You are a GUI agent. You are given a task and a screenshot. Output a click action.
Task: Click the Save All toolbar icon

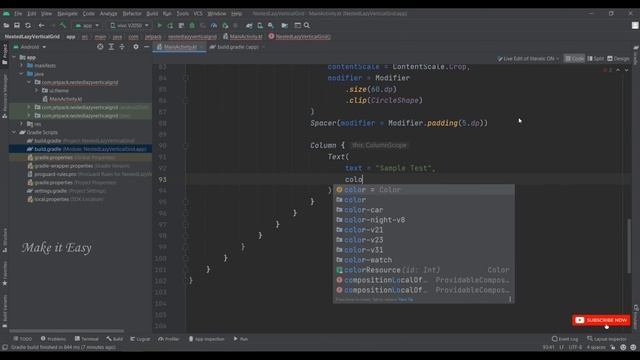click(17, 25)
